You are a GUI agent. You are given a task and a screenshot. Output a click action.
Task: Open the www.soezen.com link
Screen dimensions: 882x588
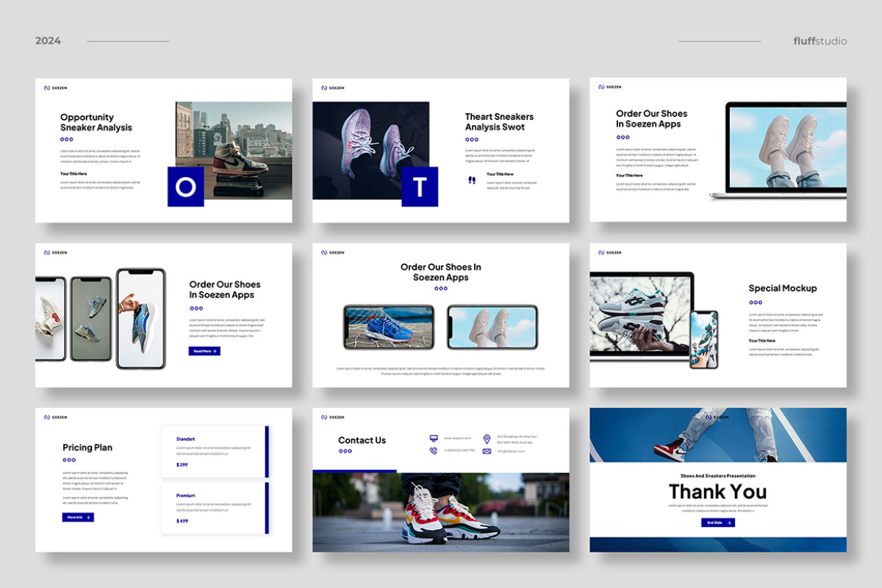click(458, 438)
